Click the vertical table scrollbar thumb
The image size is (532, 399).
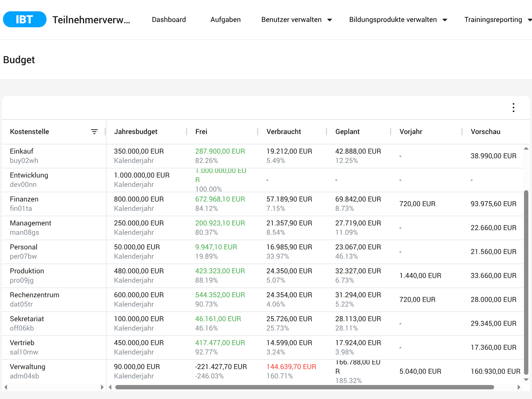point(526,282)
